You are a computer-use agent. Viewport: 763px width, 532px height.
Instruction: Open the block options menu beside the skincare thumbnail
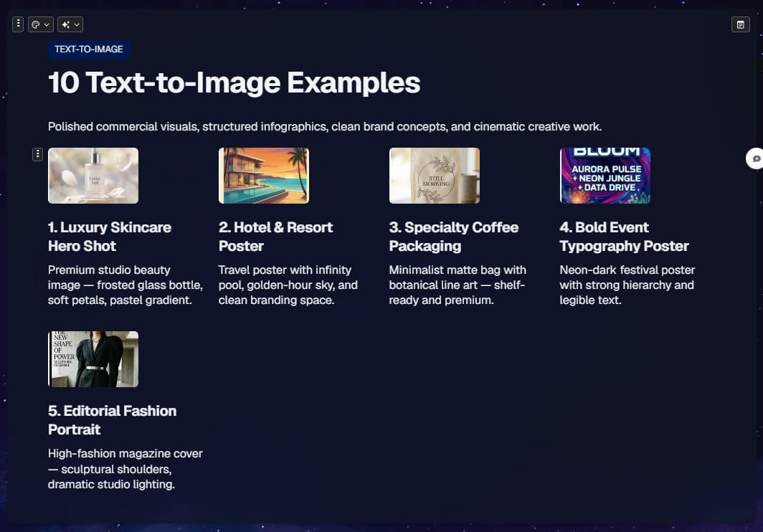pyautogui.click(x=37, y=154)
